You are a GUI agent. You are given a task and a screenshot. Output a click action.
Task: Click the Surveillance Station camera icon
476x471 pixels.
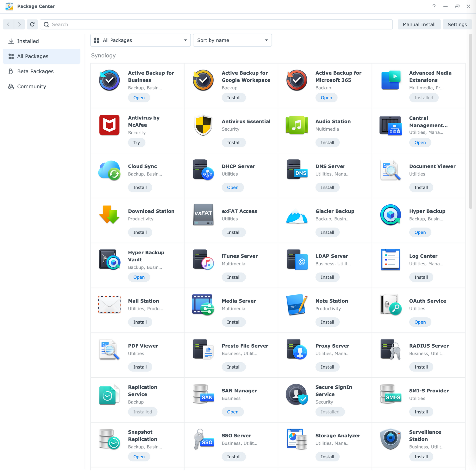(x=391, y=439)
